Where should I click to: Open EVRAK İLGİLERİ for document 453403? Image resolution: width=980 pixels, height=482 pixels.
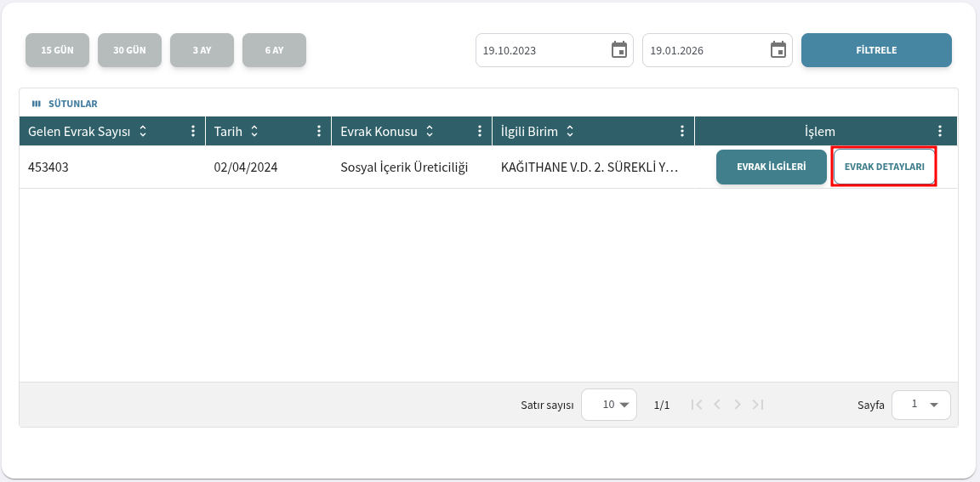coord(772,167)
